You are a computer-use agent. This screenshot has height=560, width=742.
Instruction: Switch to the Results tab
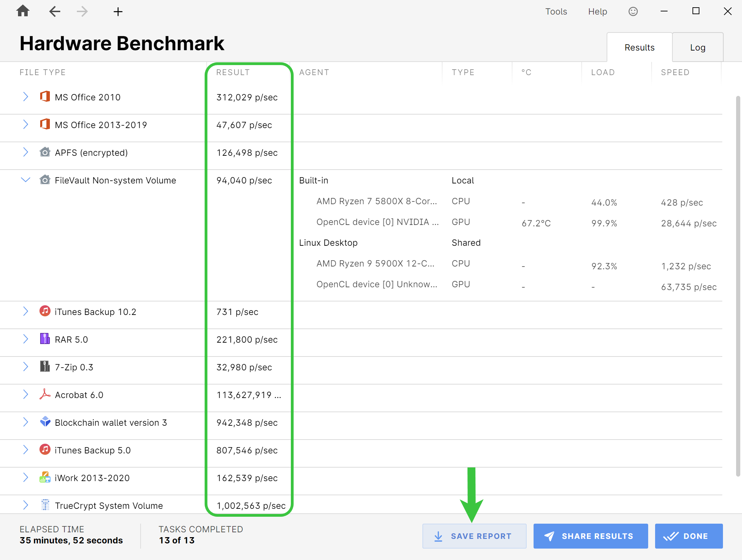click(x=639, y=47)
